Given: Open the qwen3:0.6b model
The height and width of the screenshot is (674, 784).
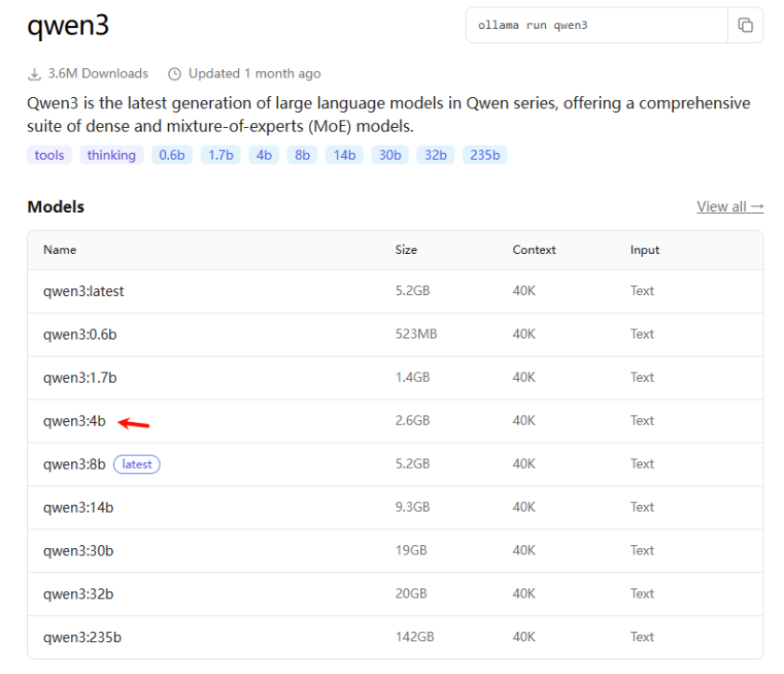Looking at the screenshot, I should click(80, 334).
